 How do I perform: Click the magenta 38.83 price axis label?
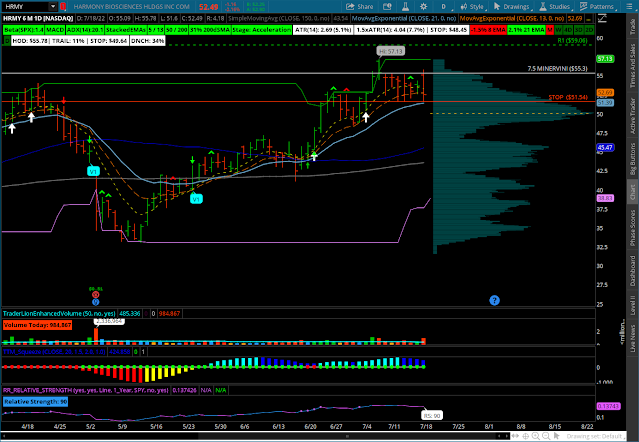coord(605,198)
